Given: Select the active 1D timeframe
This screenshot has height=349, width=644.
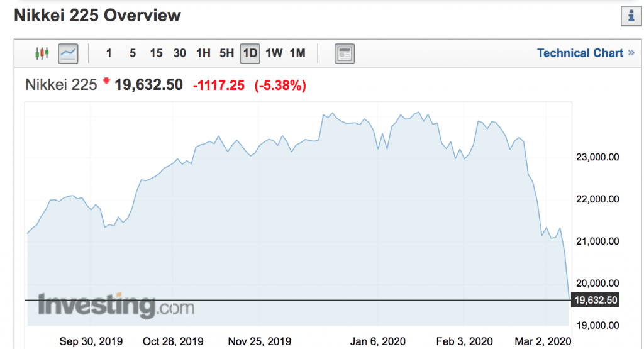Looking at the screenshot, I should tap(250, 53).
